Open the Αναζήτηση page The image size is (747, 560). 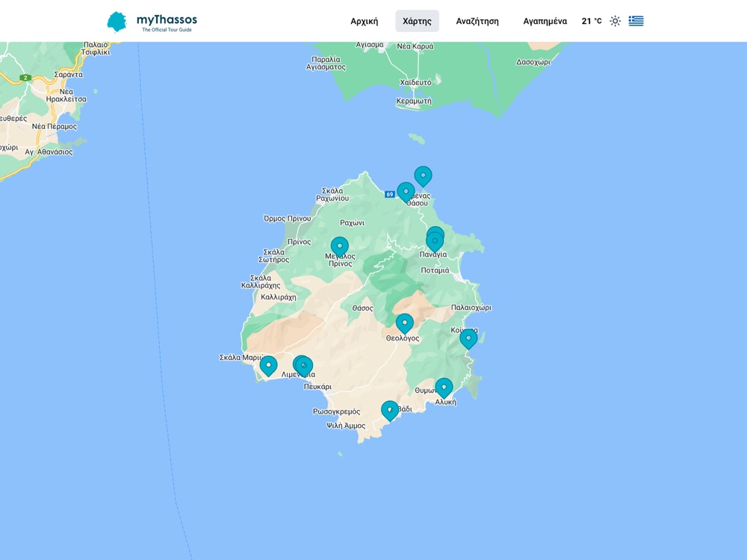pyautogui.click(x=477, y=21)
